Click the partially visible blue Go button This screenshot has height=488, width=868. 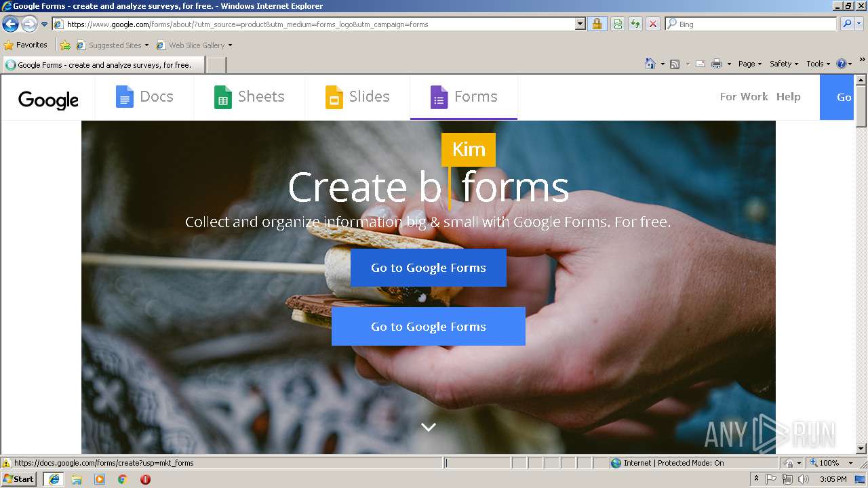(x=837, y=97)
